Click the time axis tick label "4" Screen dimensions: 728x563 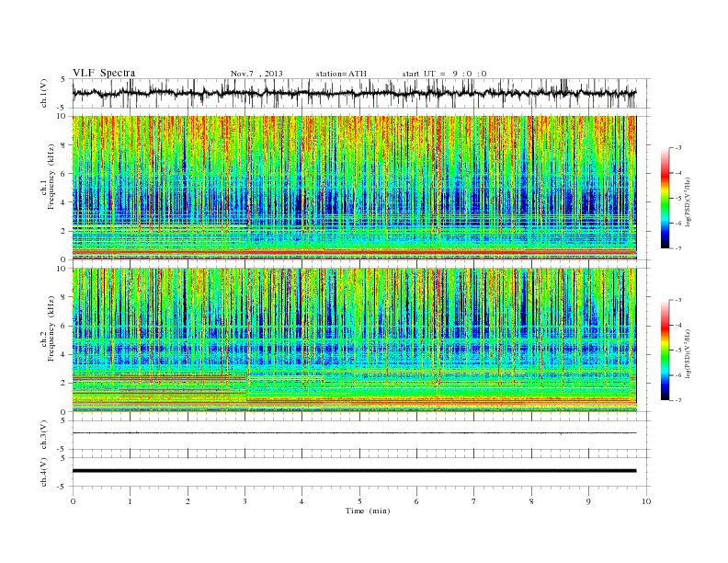coord(302,501)
